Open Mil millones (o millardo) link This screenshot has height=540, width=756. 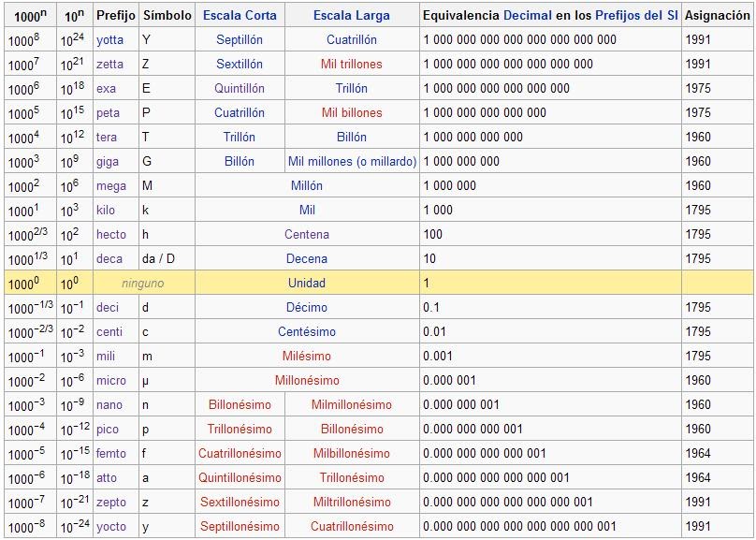click(x=352, y=162)
